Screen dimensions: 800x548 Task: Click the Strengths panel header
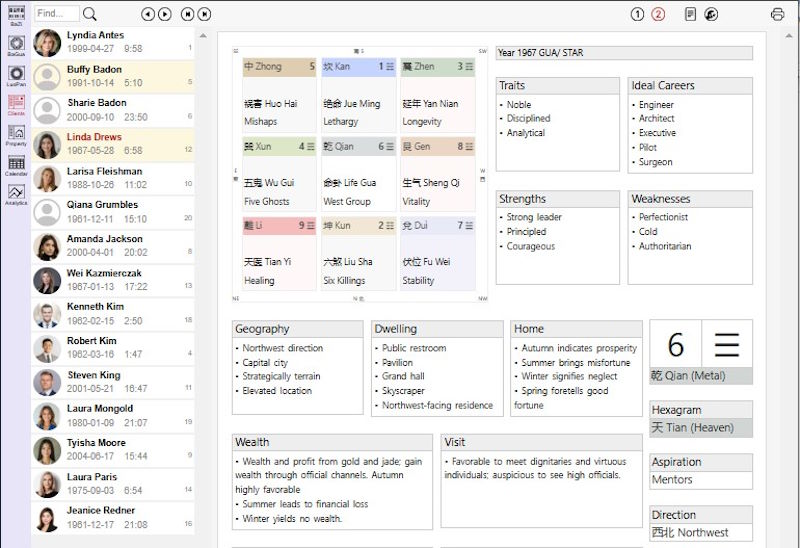558,199
